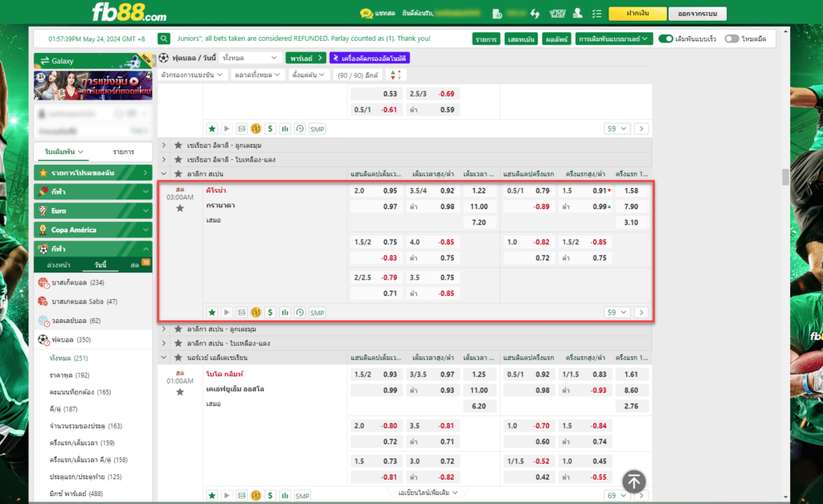Click the พาร์เลย์ parlay button
The image size is (823, 504).
tap(305, 58)
